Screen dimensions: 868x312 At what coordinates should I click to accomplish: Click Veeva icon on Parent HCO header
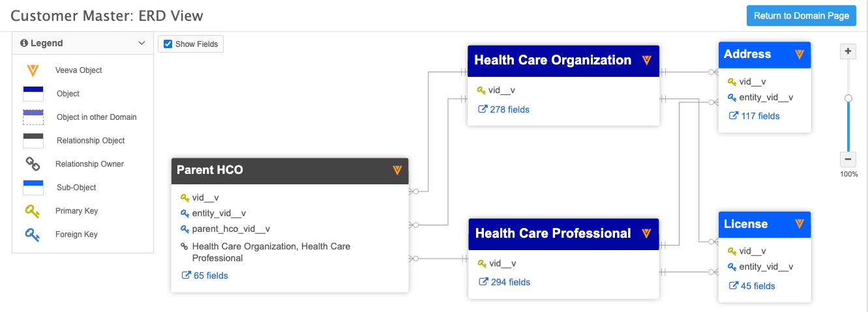397,171
